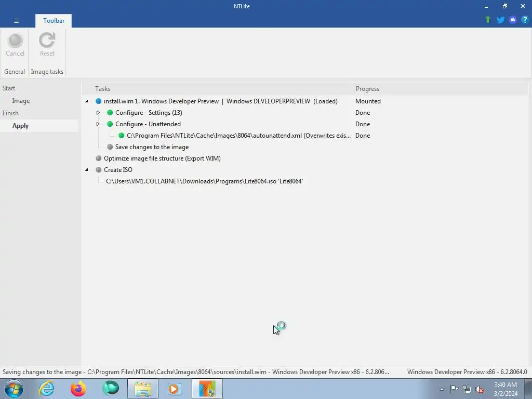Click the General group label
532x399 pixels.
click(x=15, y=72)
